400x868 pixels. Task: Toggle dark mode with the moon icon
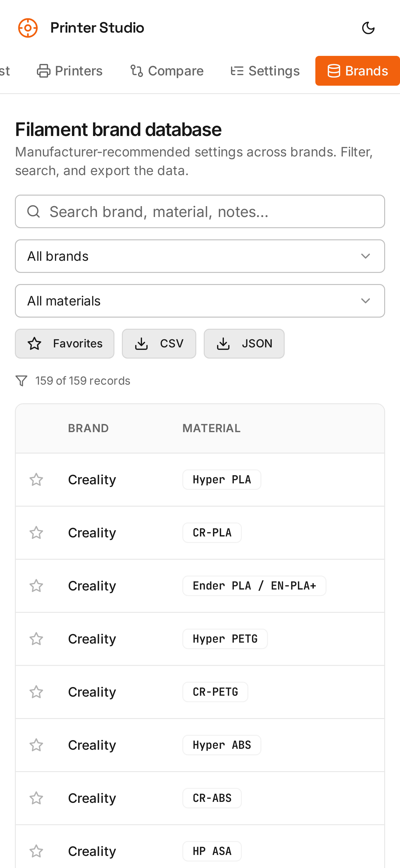click(368, 28)
